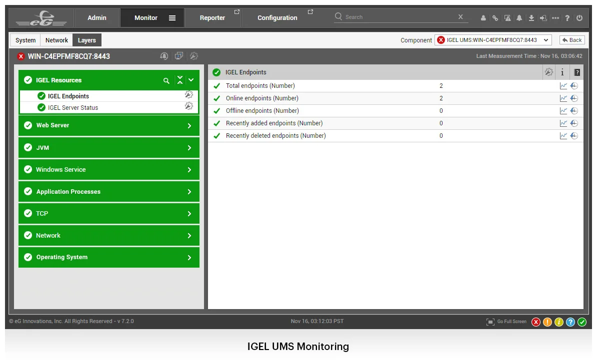Open history for Recently deleted endpoints
Image resolution: width=597 pixels, height=364 pixels.
(574, 136)
